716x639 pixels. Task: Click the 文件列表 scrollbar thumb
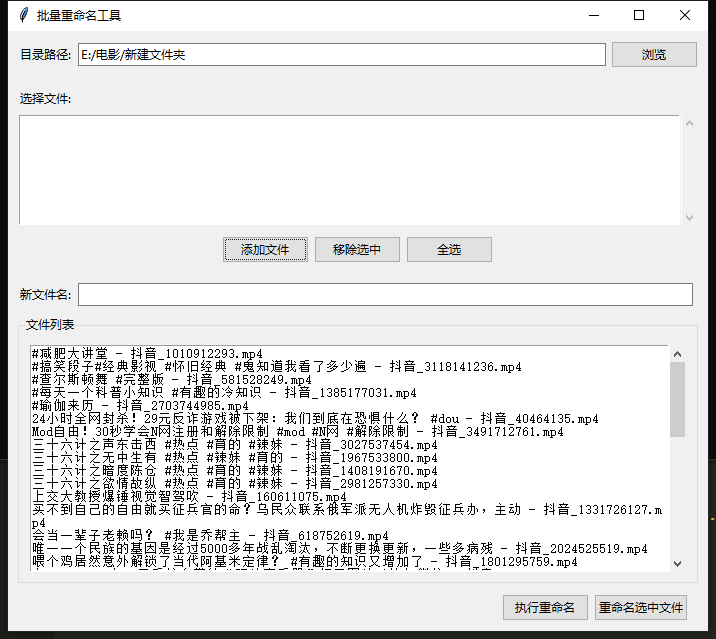point(678,400)
